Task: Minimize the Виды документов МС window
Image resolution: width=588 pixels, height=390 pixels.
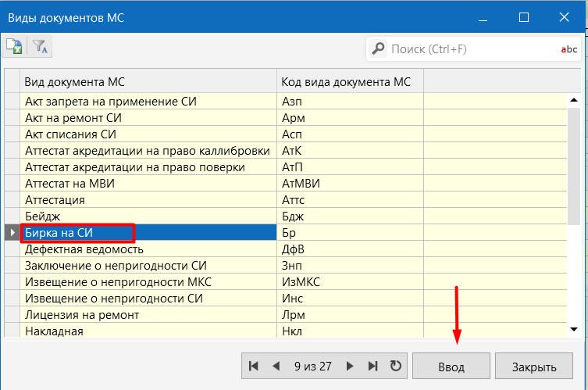Action: point(483,17)
